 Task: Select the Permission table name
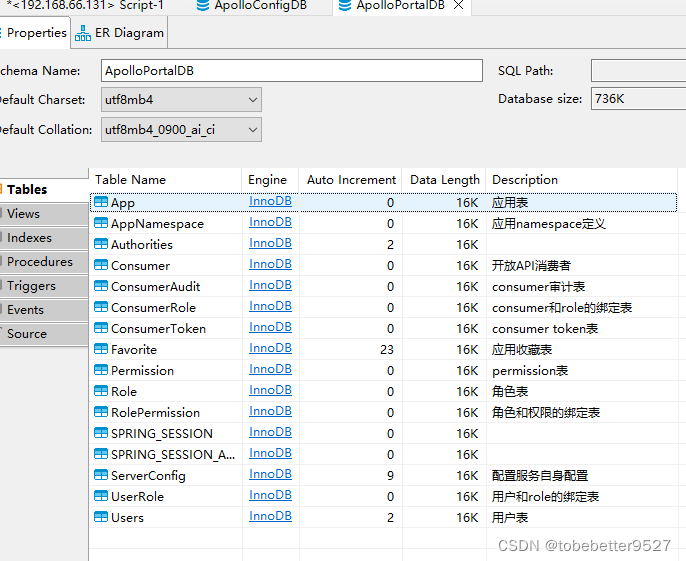point(142,371)
